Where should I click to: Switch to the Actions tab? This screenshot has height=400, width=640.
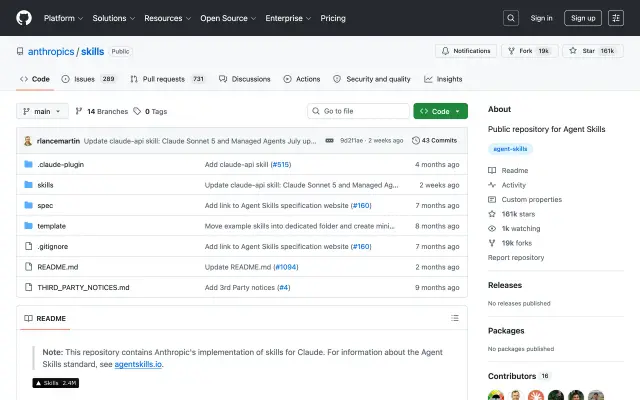[x=302, y=79]
